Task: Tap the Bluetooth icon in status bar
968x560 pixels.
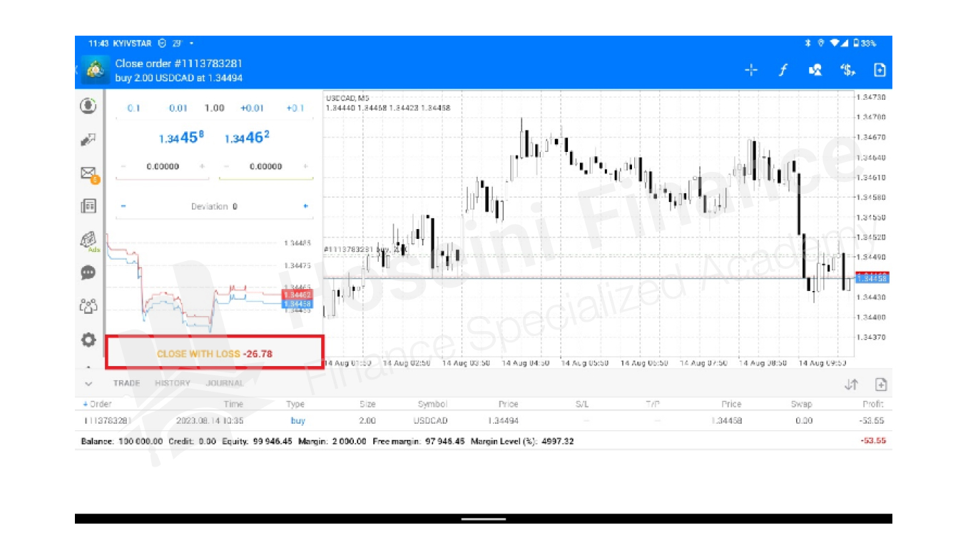Action: coord(808,44)
